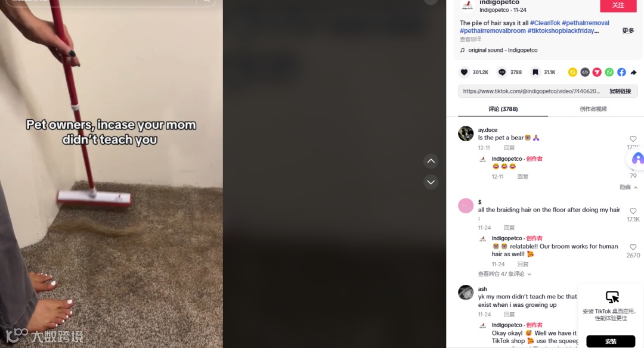
Task: Select the comments (3788) tab
Action: 503,108
